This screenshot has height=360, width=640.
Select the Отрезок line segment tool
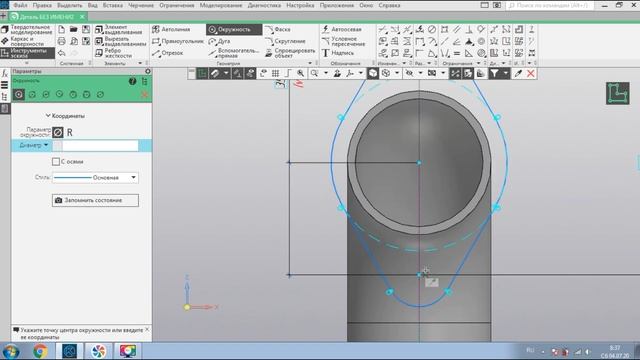168,53
